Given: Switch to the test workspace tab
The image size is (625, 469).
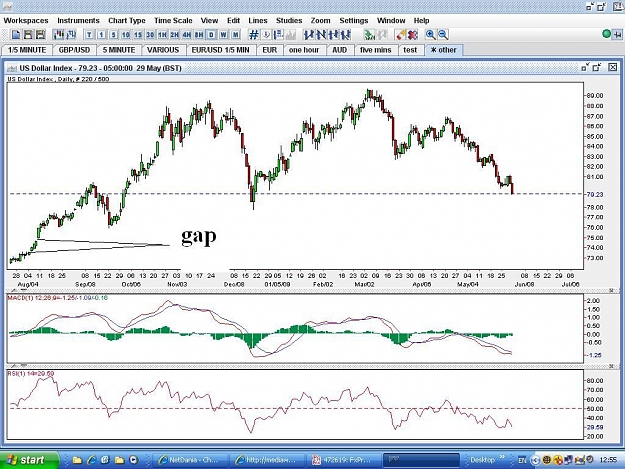Looking at the screenshot, I should pos(410,50).
